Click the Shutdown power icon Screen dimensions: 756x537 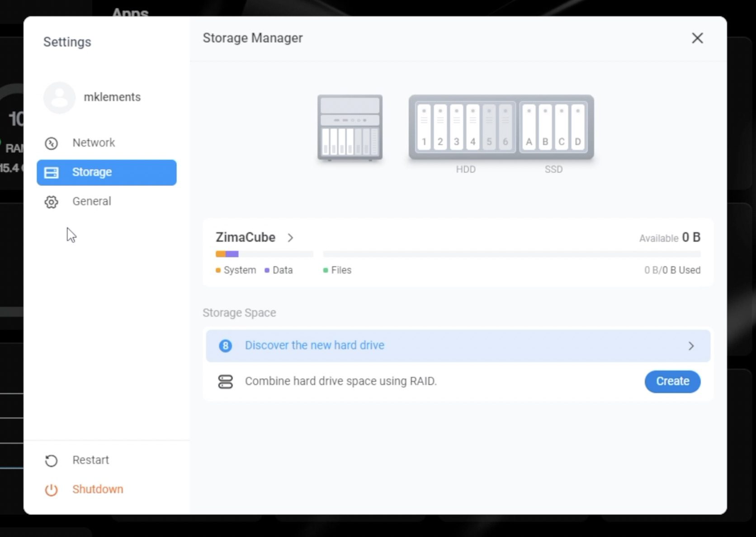pos(51,490)
